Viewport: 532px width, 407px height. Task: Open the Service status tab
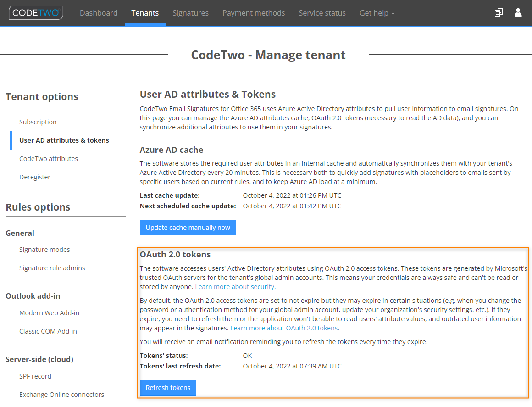coord(322,13)
